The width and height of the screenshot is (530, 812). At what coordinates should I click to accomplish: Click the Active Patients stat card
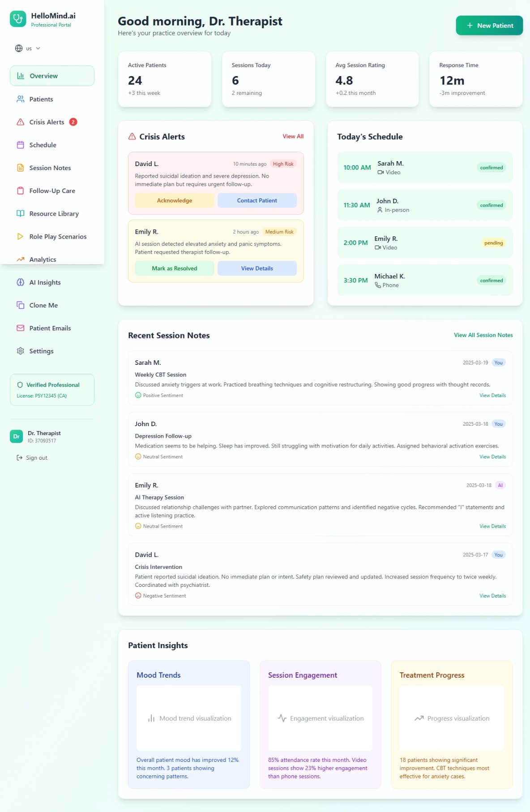click(165, 79)
